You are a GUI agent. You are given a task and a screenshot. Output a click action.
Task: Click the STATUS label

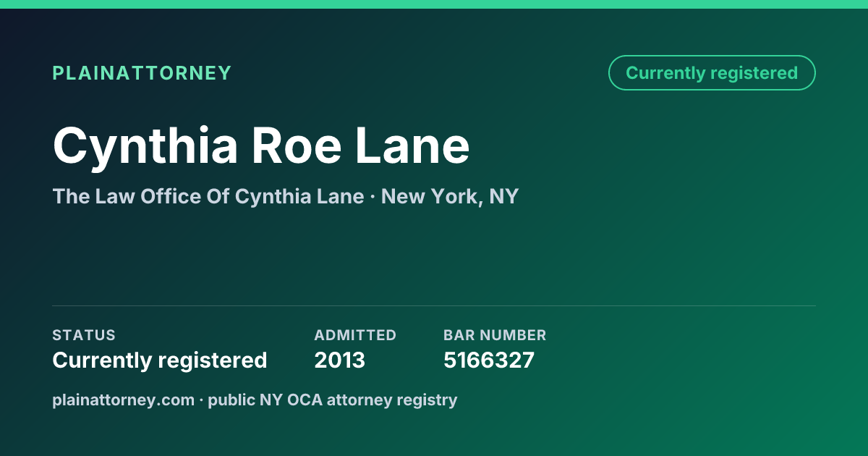84,335
